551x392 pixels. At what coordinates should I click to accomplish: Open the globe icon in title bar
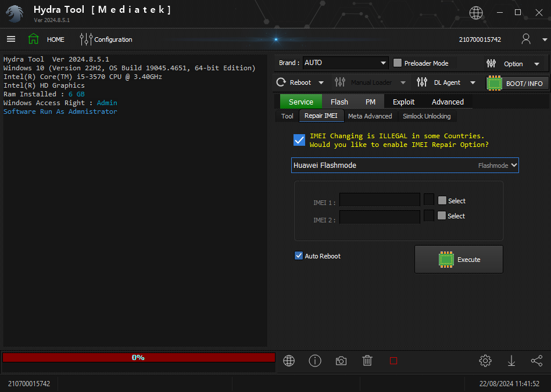pos(476,13)
